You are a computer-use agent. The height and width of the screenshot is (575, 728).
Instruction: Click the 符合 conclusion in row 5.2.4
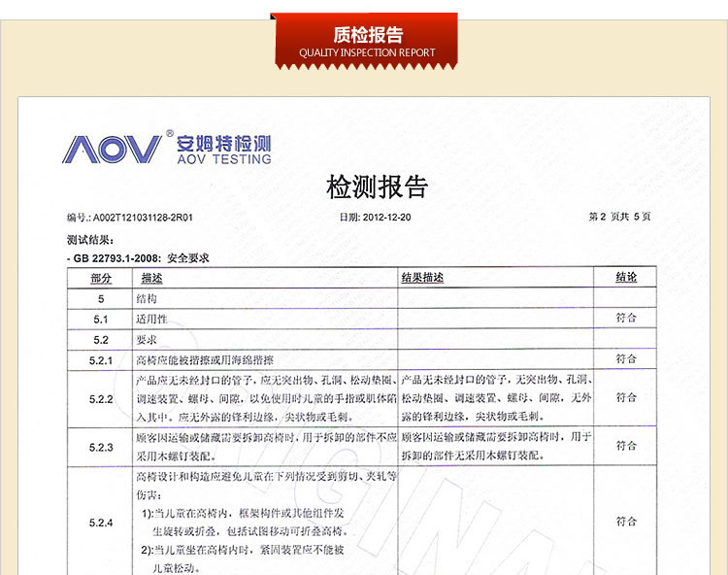(x=626, y=522)
